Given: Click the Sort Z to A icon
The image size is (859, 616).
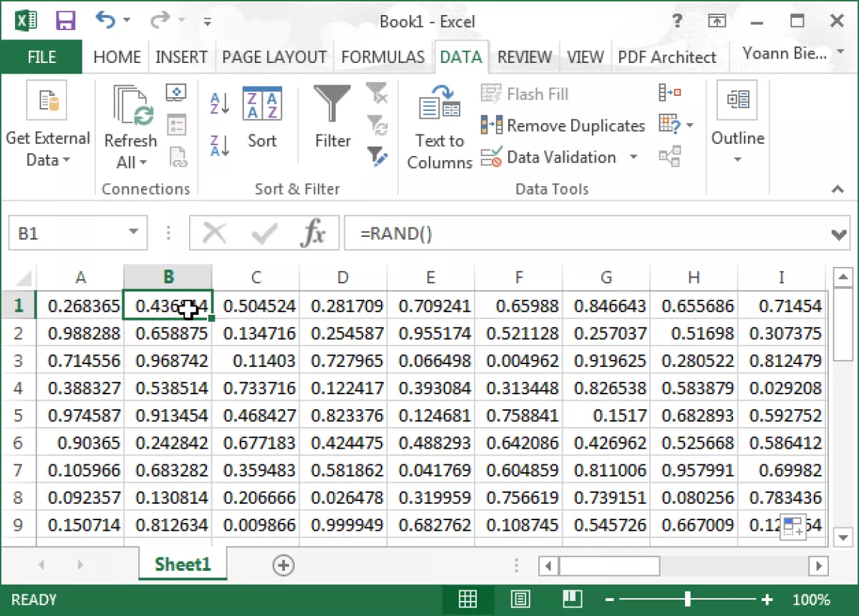Looking at the screenshot, I should (219, 145).
